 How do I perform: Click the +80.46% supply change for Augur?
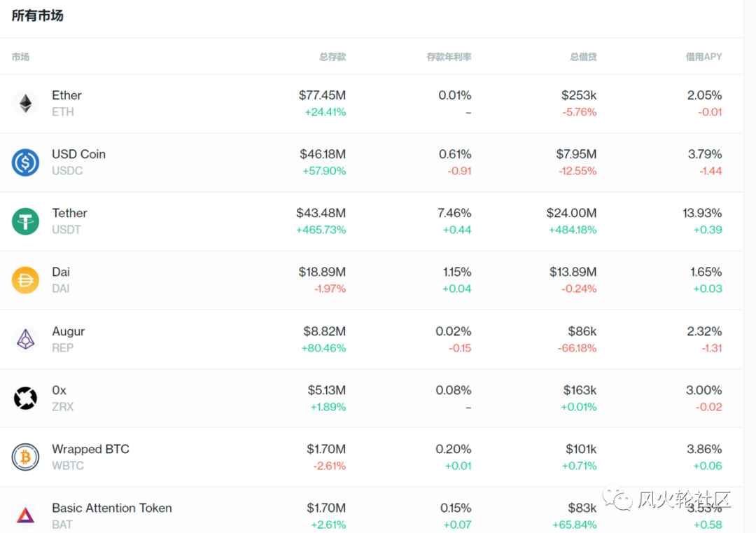coord(323,348)
